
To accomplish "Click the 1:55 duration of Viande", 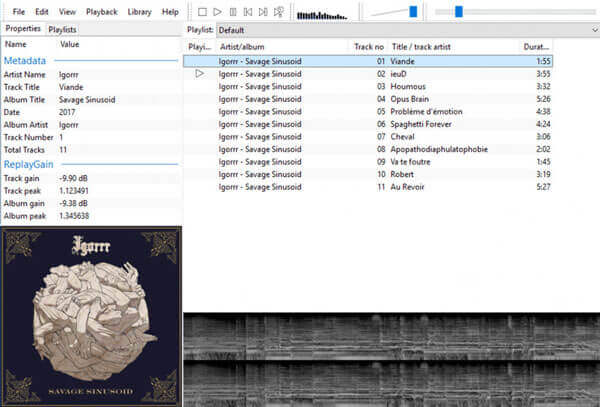I will tap(543, 61).
